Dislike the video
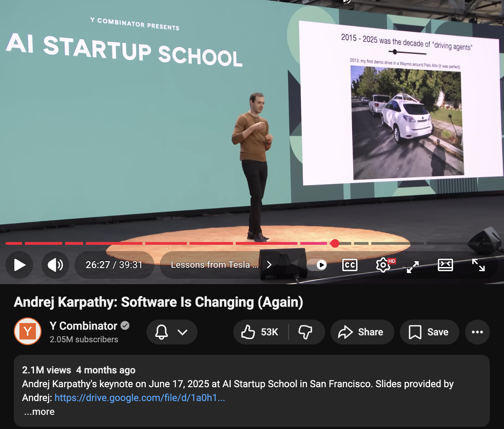This screenshot has width=504, height=429. click(x=305, y=332)
